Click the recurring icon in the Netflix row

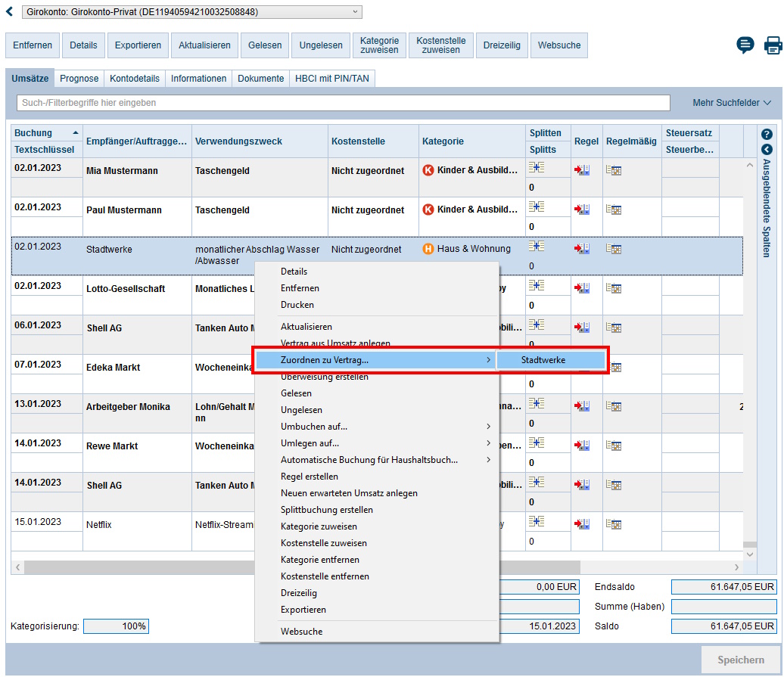(x=614, y=524)
